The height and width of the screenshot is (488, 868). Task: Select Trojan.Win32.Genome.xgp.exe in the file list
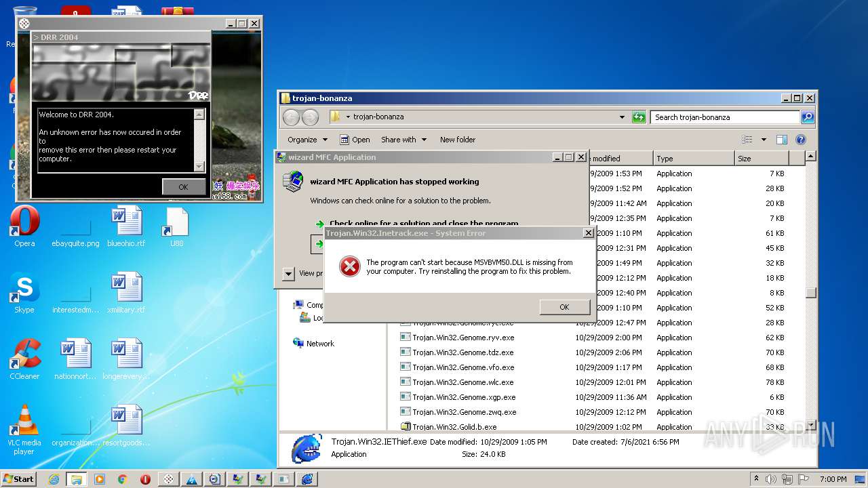pos(463,397)
